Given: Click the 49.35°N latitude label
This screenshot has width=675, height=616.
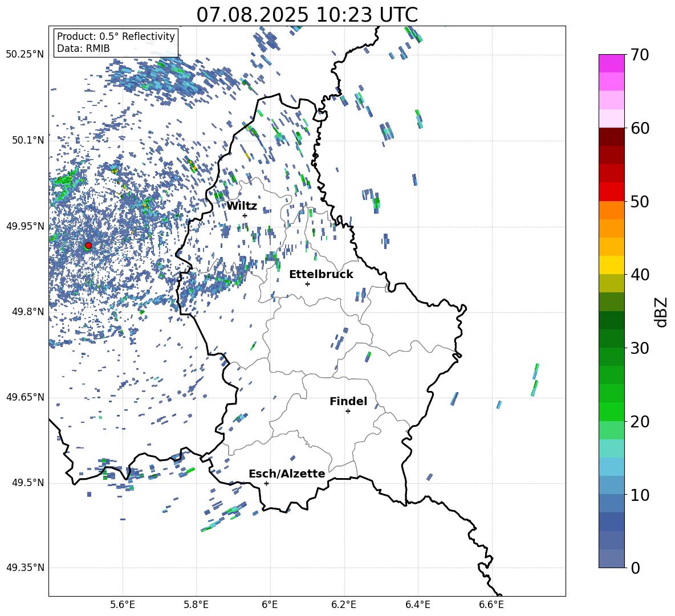Looking at the screenshot, I should (25, 568).
